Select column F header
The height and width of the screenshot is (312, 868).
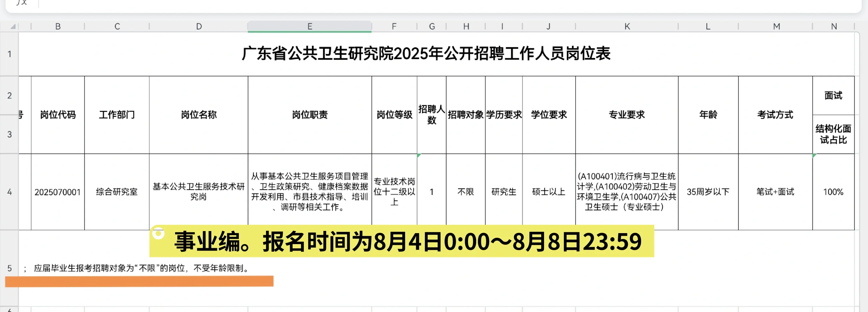tap(394, 26)
